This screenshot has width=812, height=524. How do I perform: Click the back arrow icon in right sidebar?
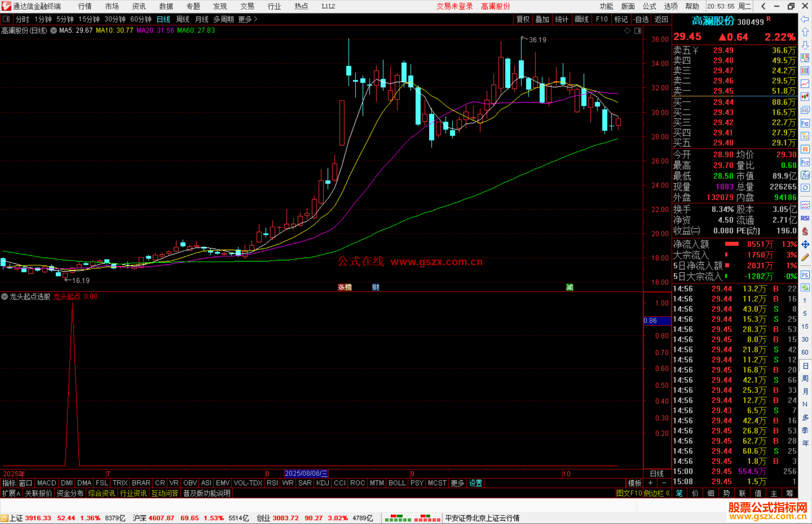pos(805,19)
